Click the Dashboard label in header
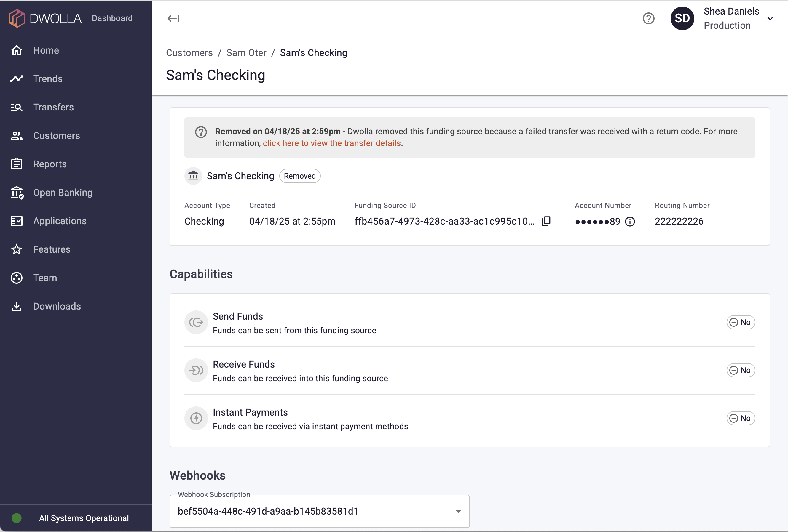The image size is (788, 532). pos(112,18)
